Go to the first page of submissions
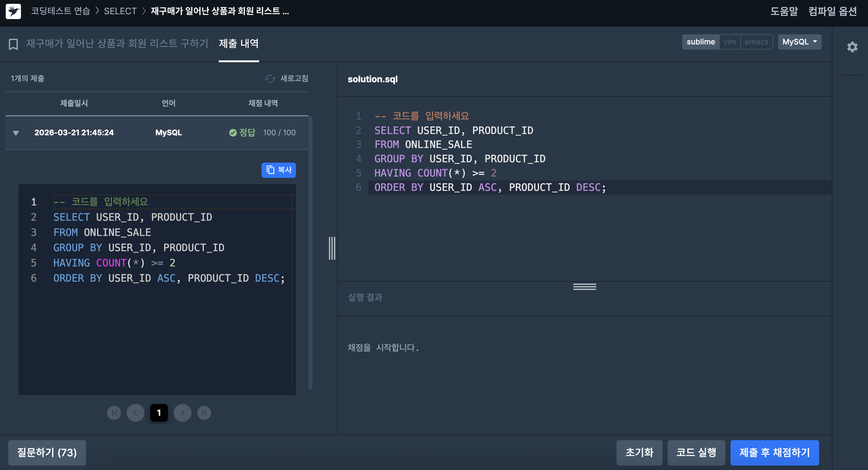 (114, 413)
